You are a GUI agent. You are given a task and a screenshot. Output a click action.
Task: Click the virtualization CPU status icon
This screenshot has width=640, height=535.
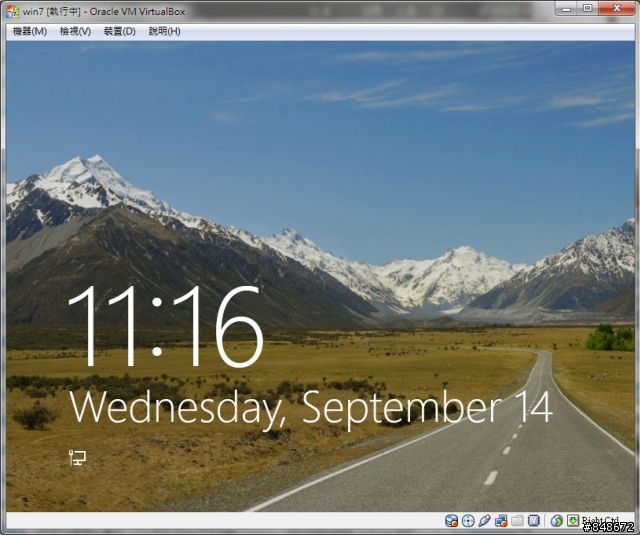533,521
